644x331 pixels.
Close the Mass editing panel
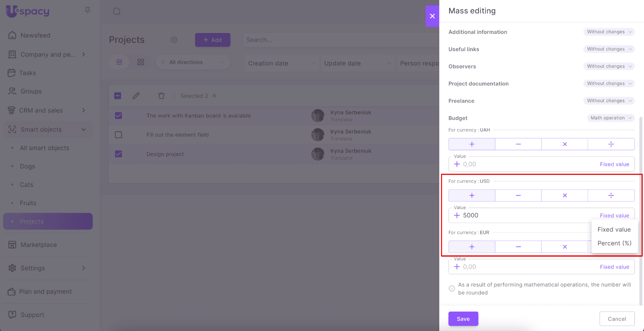(x=432, y=16)
